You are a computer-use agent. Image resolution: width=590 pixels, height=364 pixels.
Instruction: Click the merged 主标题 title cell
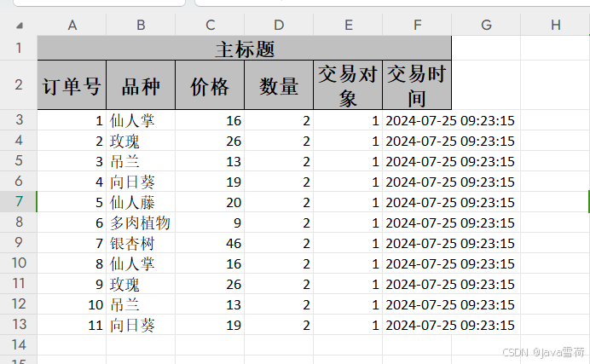coord(245,48)
